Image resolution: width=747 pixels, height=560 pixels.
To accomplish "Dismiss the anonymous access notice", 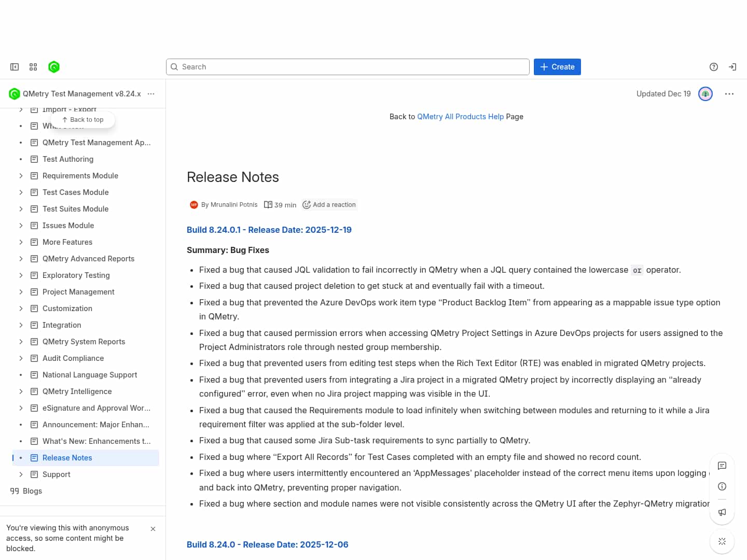I will tap(153, 529).
